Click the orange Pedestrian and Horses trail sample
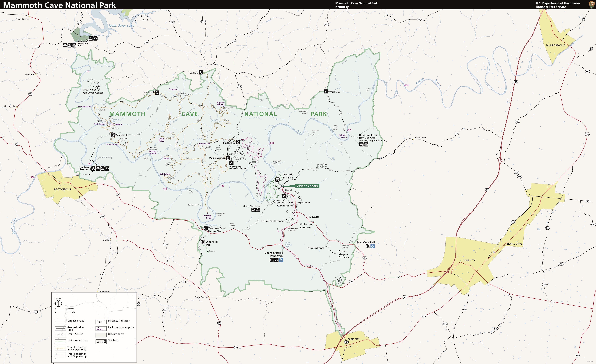Screen dimensions: 596x364 pyautogui.click(x=60, y=348)
